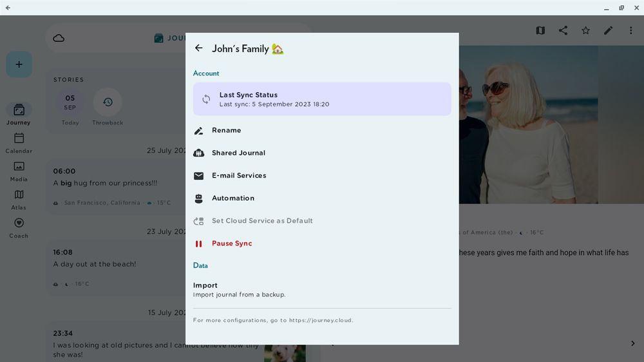Star the current entry as favorite
Screen dimensions: 644x362
(x=585, y=30)
